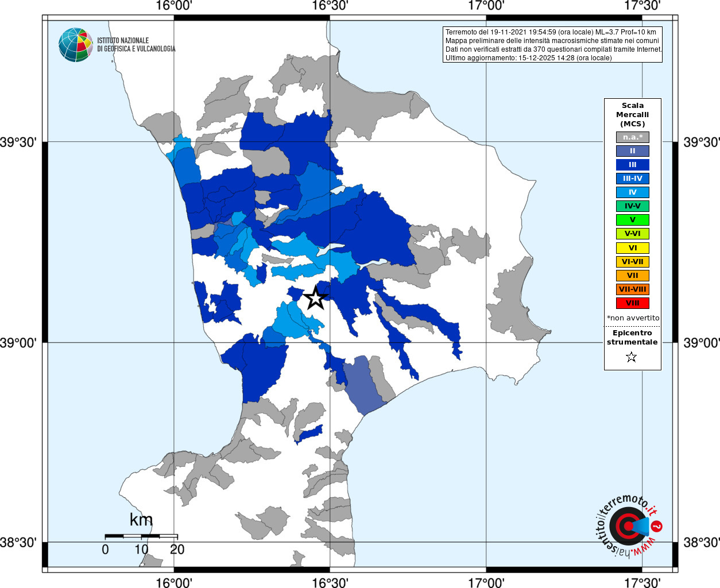
Task: Click the 'km' scale bar label
Action: [141, 520]
